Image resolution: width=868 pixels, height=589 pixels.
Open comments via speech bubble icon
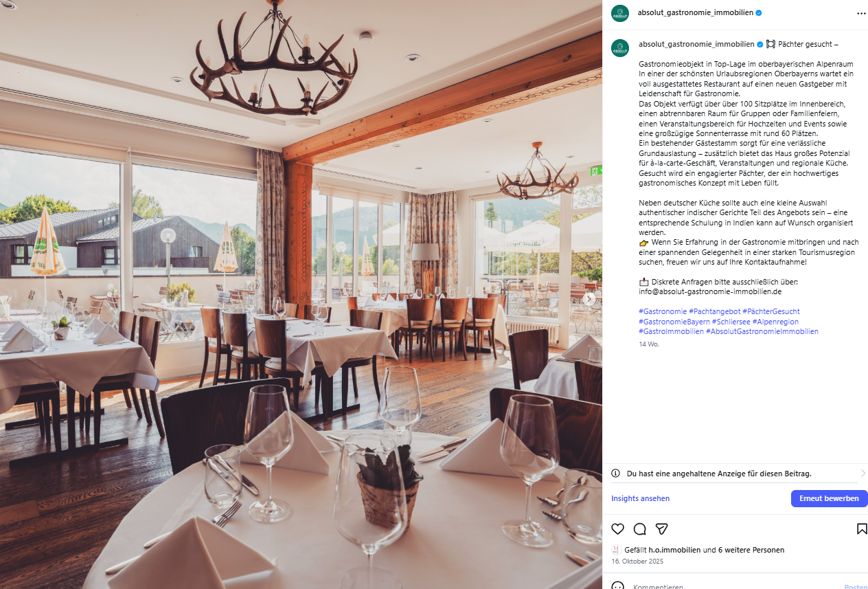[640, 529]
